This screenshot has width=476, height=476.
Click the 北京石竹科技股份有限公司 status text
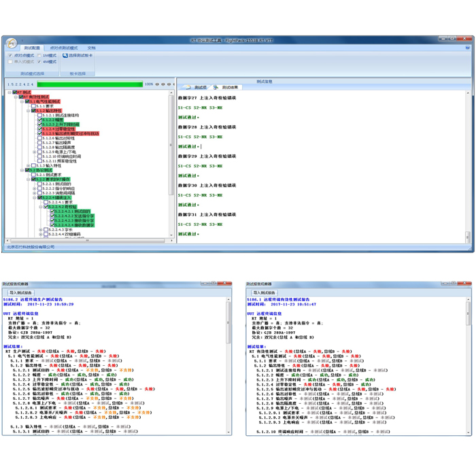point(31,247)
